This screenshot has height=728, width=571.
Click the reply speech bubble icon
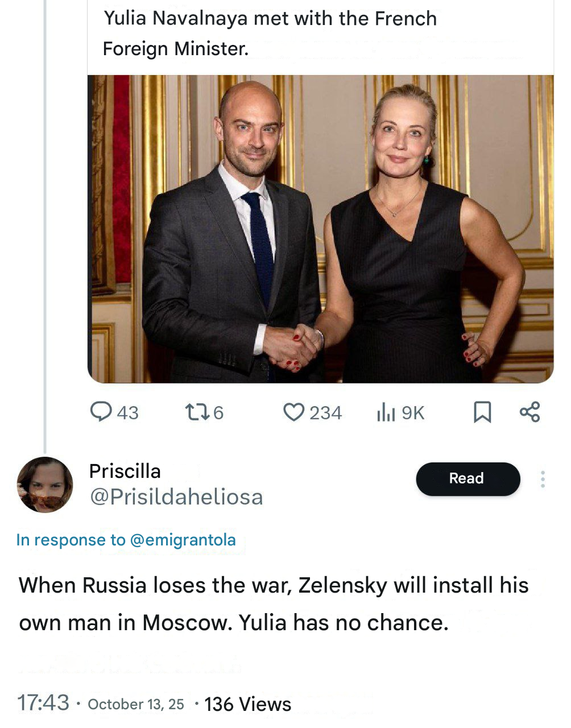(101, 411)
